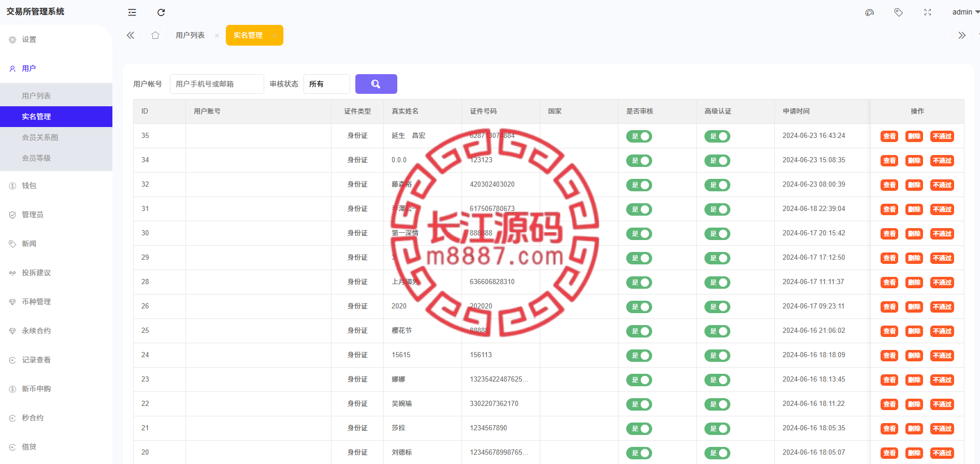Click 删除 button for ID 26
The width and height of the screenshot is (980, 464).
coord(914,307)
